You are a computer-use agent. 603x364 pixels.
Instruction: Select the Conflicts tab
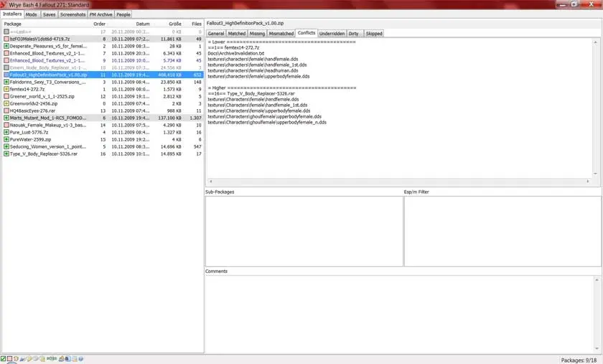[307, 33]
